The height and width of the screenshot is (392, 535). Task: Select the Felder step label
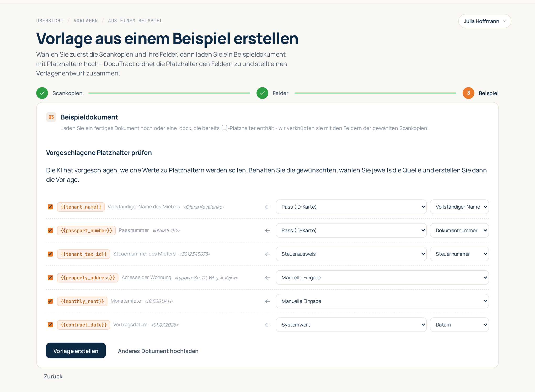coord(280,93)
